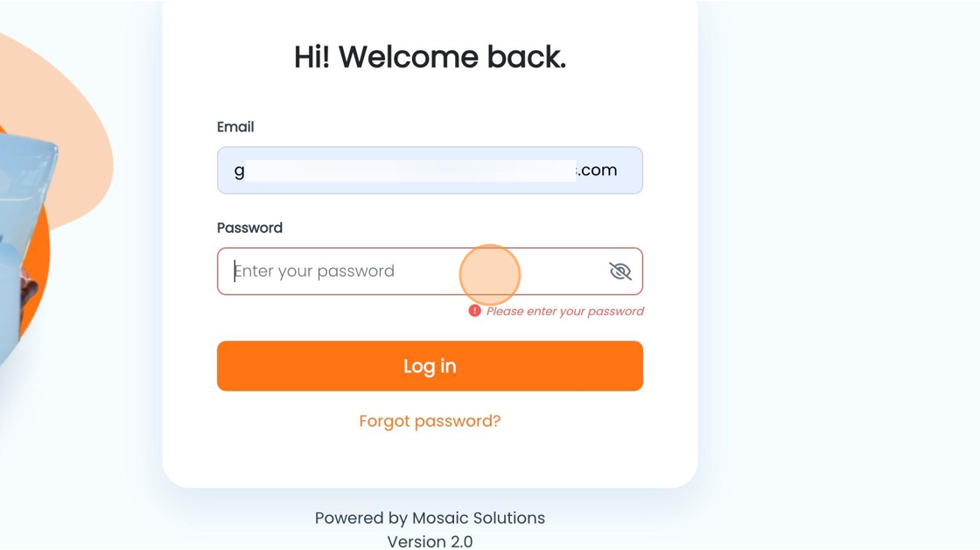Click the Powered by Mosaic Solutions text
Viewport: 980px width, 550px height.
430,518
